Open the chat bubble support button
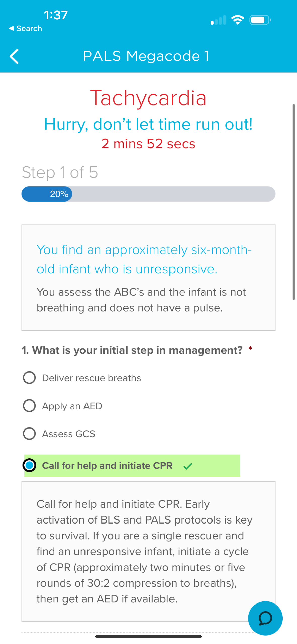297x644 pixels. [x=265, y=618]
